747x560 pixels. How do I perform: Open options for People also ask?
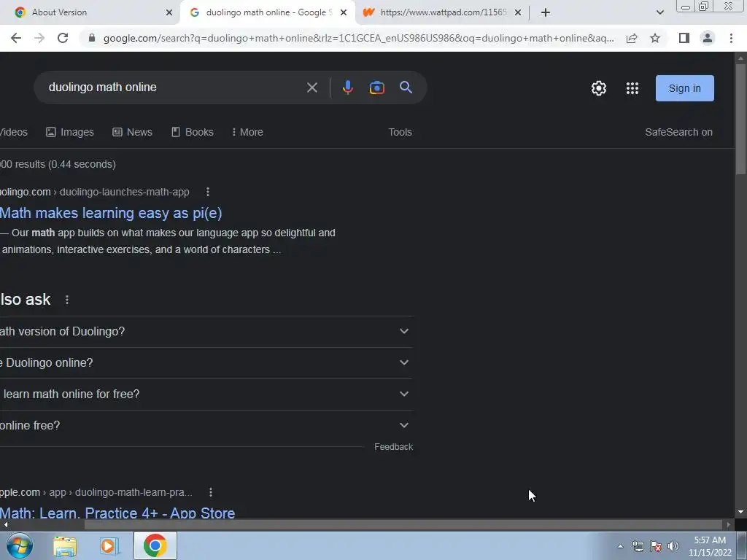pyautogui.click(x=67, y=300)
